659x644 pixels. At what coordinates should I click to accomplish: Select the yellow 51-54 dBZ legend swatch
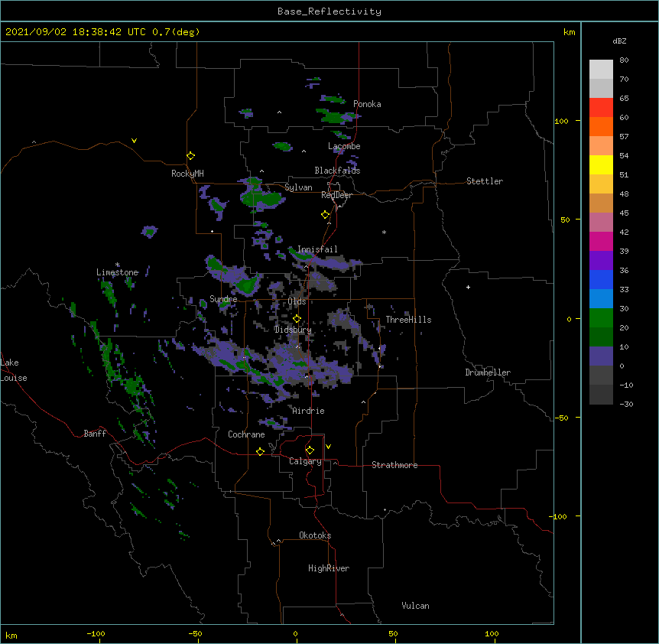click(601, 165)
